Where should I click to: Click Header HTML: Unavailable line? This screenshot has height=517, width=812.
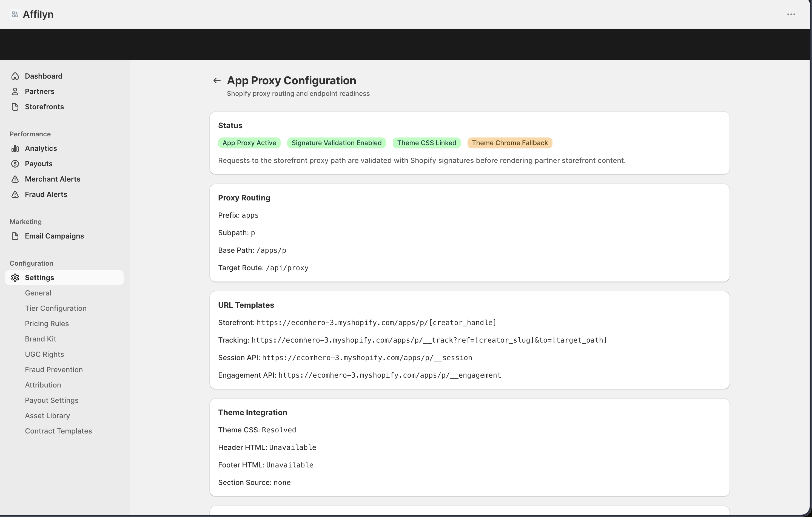coord(267,447)
